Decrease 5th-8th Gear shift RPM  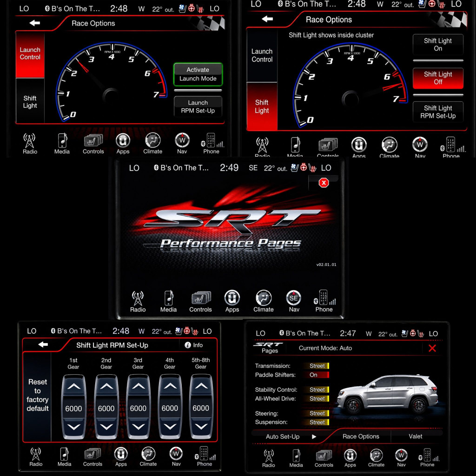tap(201, 427)
